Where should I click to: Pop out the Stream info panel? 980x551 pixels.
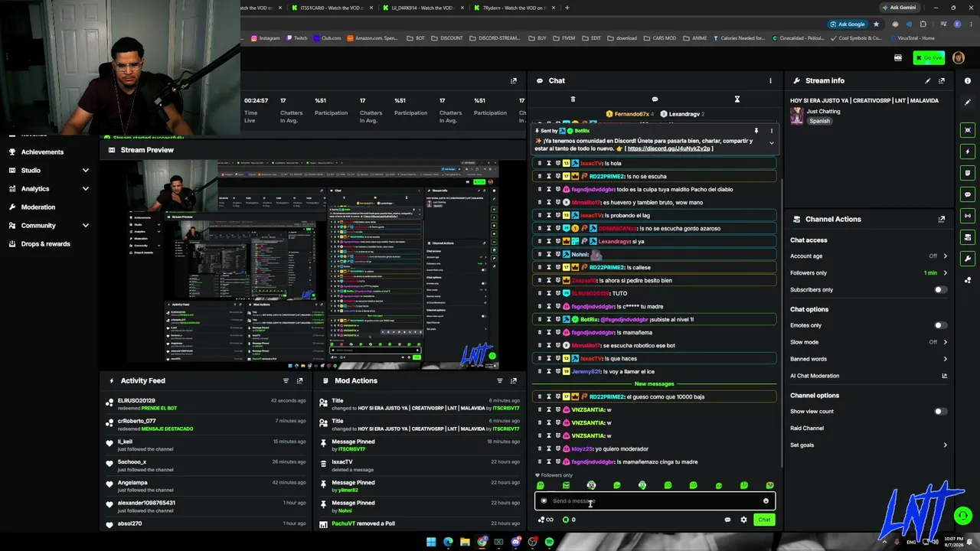pyautogui.click(x=942, y=80)
